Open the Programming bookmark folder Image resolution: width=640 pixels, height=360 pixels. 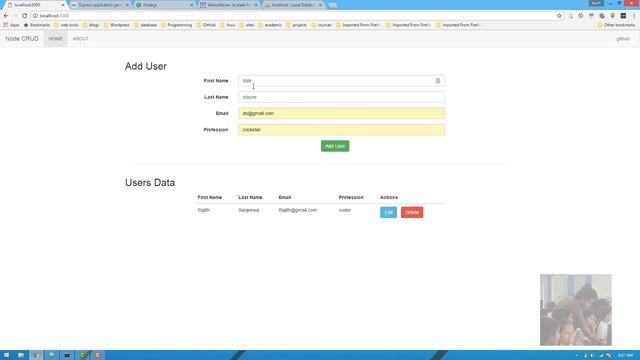click(177, 25)
